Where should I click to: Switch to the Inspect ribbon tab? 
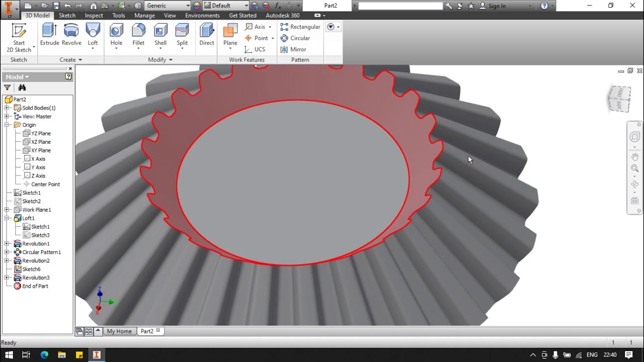pos(94,16)
